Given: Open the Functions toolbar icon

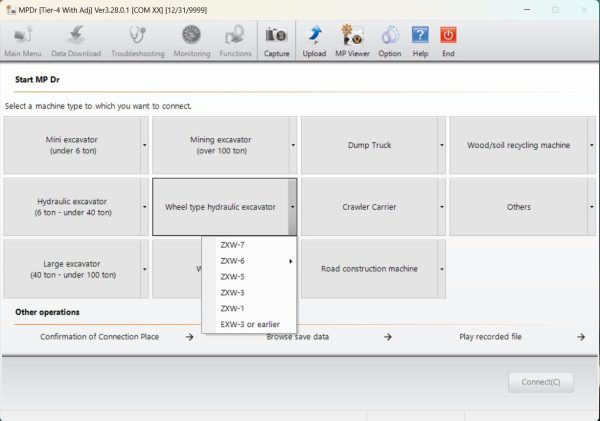Looking at the screenshot, I should click(235, 41).
